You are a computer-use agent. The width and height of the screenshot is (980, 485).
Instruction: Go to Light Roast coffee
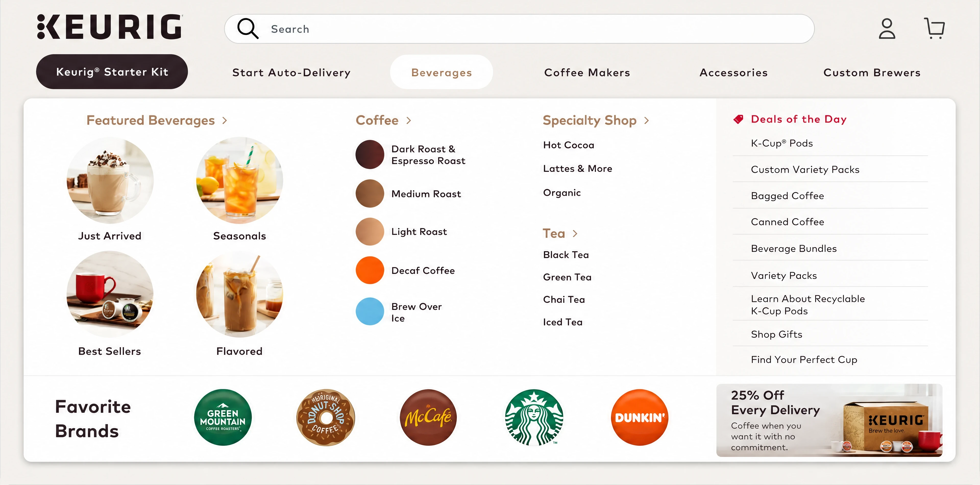click(419, 232)
